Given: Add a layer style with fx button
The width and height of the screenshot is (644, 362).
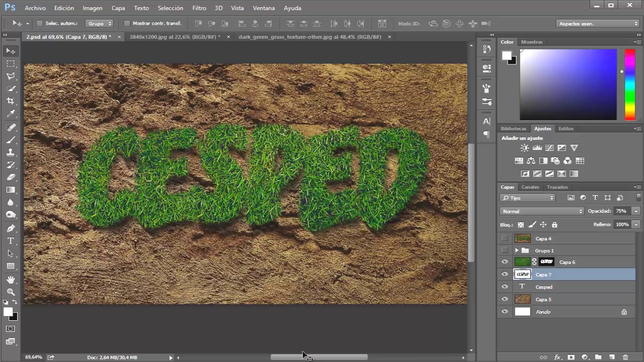Looking at the screenshot, I should (x=557, y=357).
